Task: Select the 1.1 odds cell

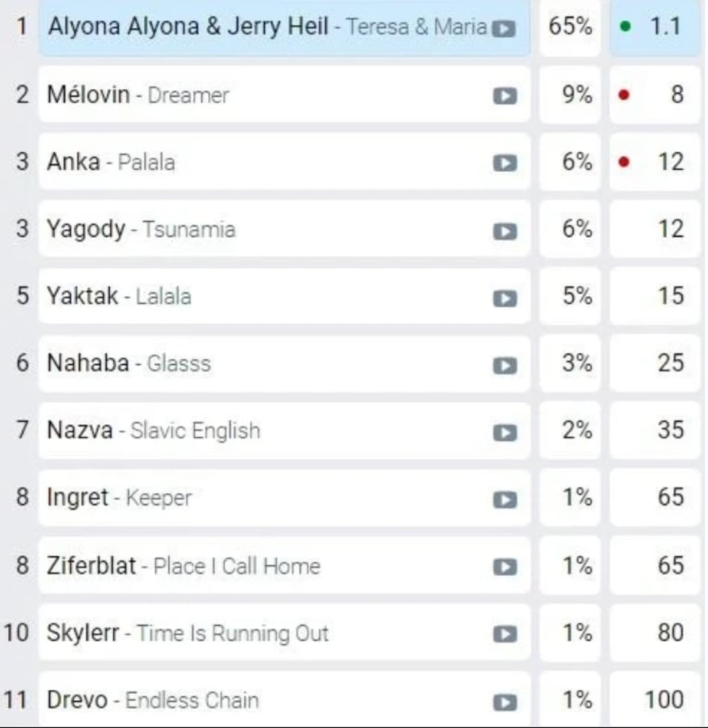Action: point(654,28)
